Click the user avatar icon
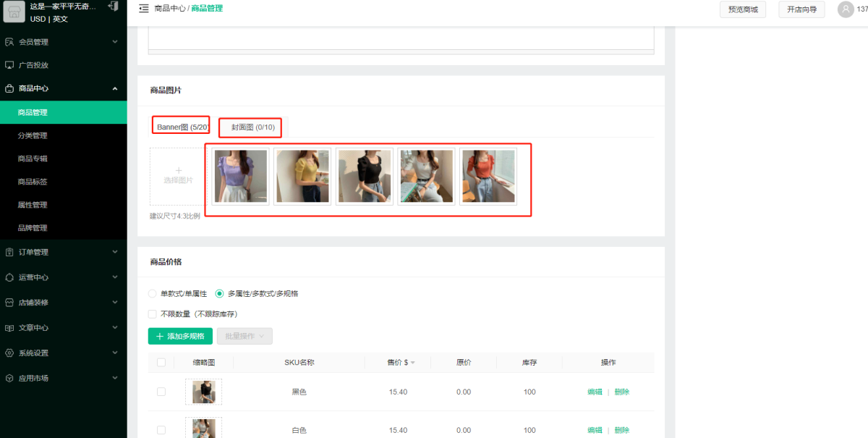 point(845,9)
